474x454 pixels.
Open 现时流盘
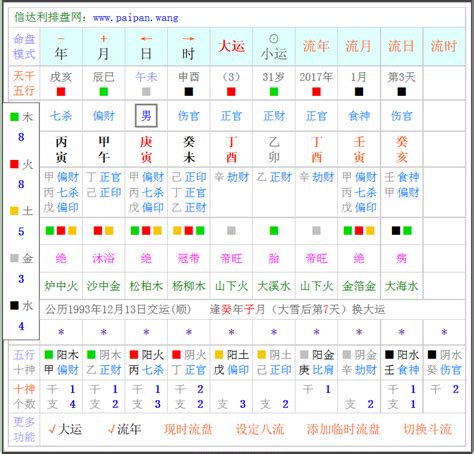[188, 429]
